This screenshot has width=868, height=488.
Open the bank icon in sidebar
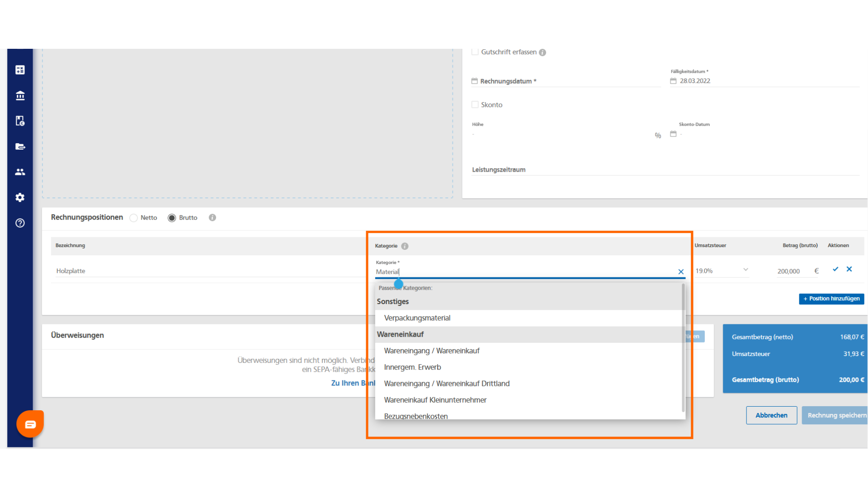click(20, 95)
